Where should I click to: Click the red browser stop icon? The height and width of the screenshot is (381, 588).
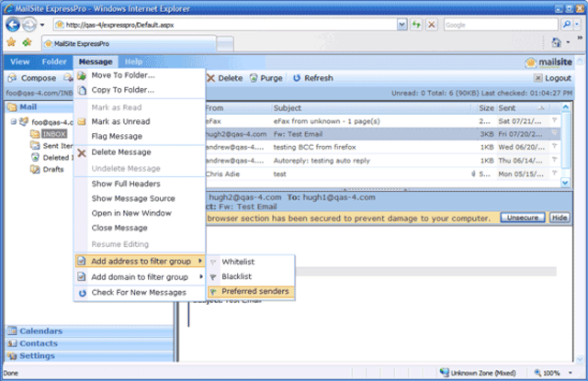[x=432, y=25]
